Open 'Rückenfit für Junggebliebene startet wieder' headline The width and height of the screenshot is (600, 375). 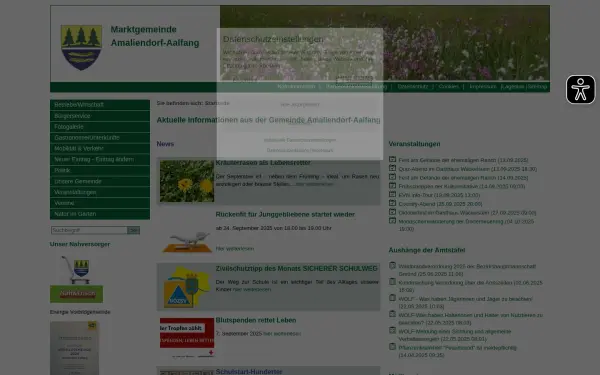285,214
